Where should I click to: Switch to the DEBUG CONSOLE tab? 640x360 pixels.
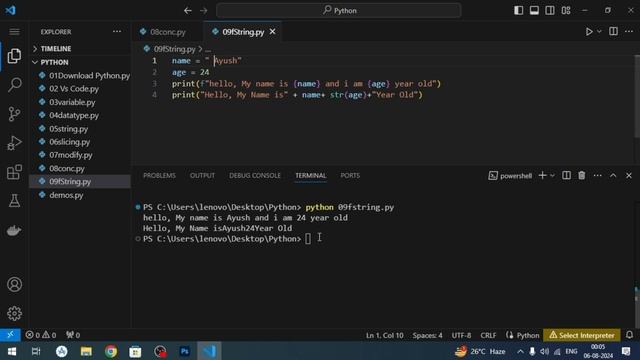255,176
